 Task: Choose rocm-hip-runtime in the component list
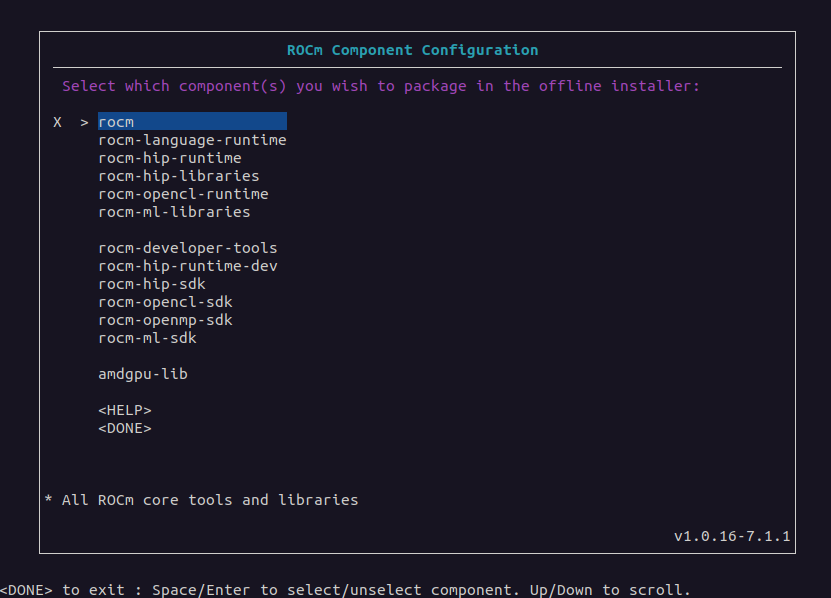coord(169,158)
